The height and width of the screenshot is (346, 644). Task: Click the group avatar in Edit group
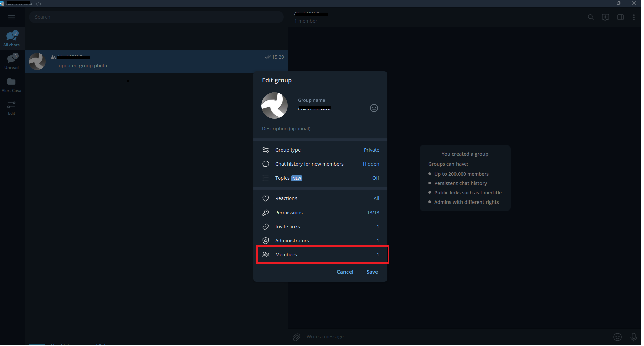click(274, 106)
